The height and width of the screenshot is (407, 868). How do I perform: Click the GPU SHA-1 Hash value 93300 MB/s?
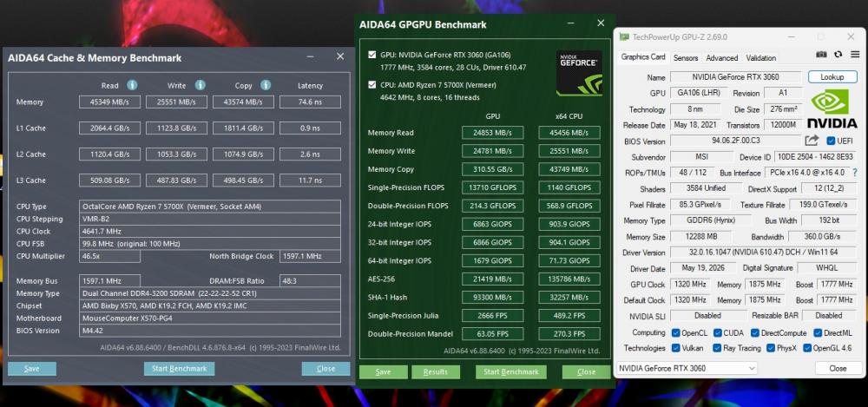click(493, 298)
